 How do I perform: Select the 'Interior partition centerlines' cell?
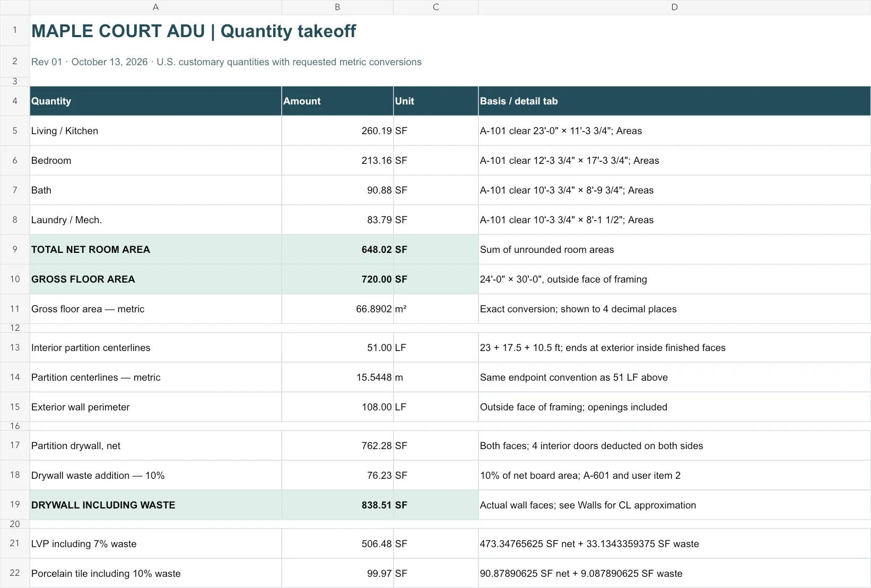(x=156, y=348)
